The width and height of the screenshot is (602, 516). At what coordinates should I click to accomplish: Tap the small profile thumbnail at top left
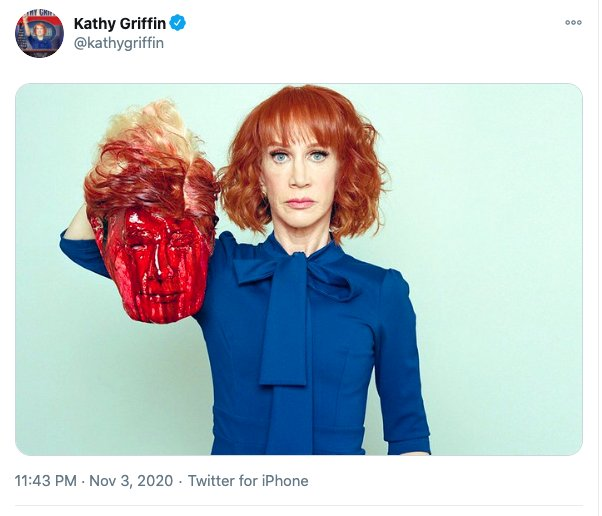[x=39, y=33]
